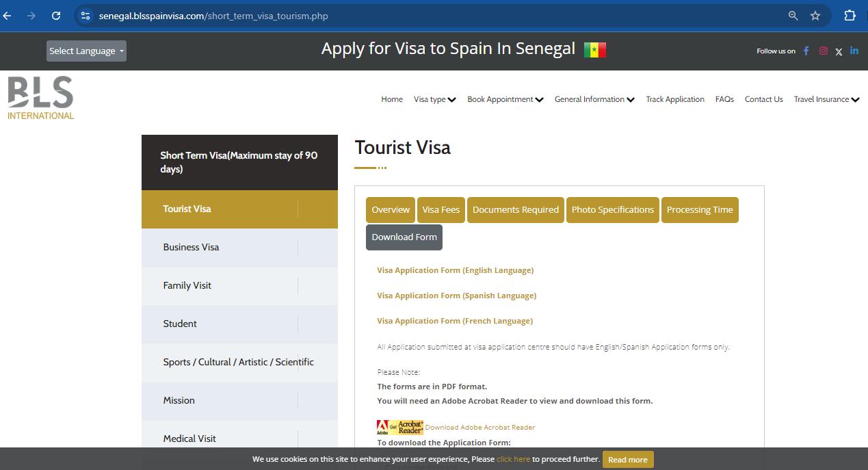Open the Select Language dropdown
The image size is (868, 470).
(x=86, y=51)
